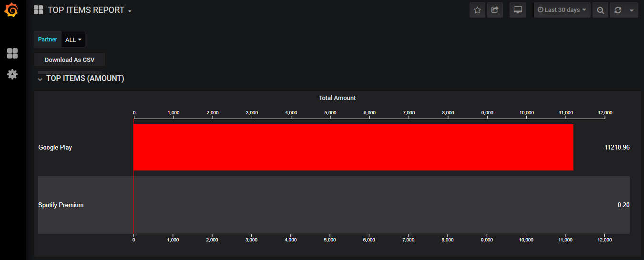
Task: Refresh the dashboard with the refresh icon
Action: (x=618, y=10)
